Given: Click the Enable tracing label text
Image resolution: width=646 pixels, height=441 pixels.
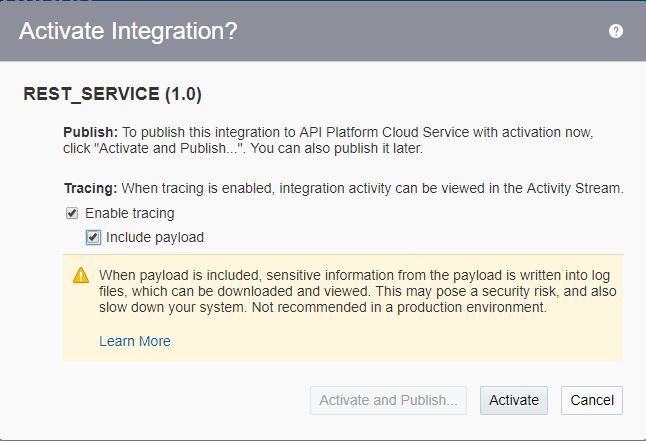Looking at the screenshot, I should tap(129, 213).
